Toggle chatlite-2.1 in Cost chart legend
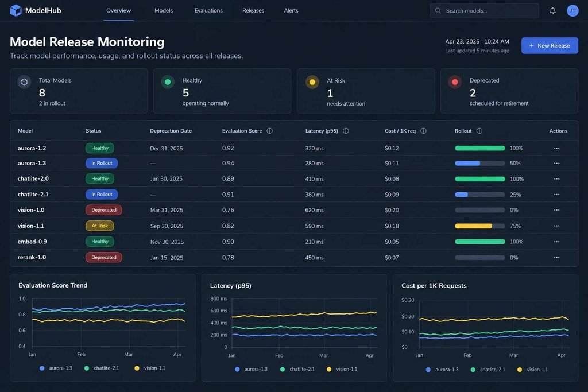 pos(488,370)
